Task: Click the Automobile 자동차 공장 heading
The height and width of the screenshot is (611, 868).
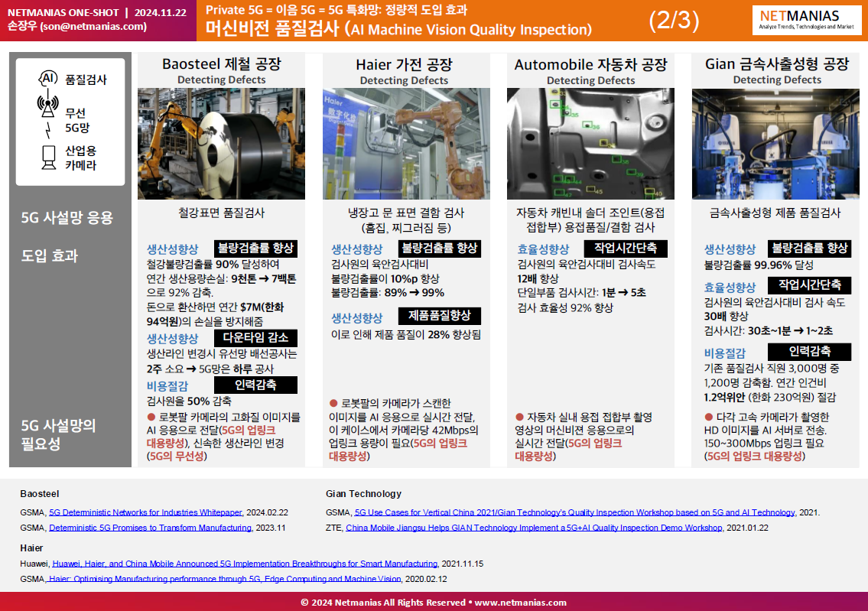Action: pyautogui.click(x=590, y=65)
